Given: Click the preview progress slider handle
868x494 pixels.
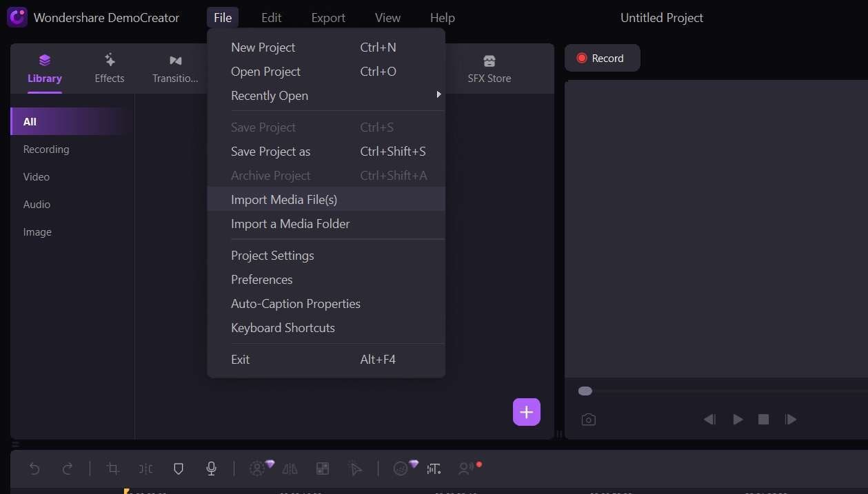Looking at the screenshot, I should (585, 391).
